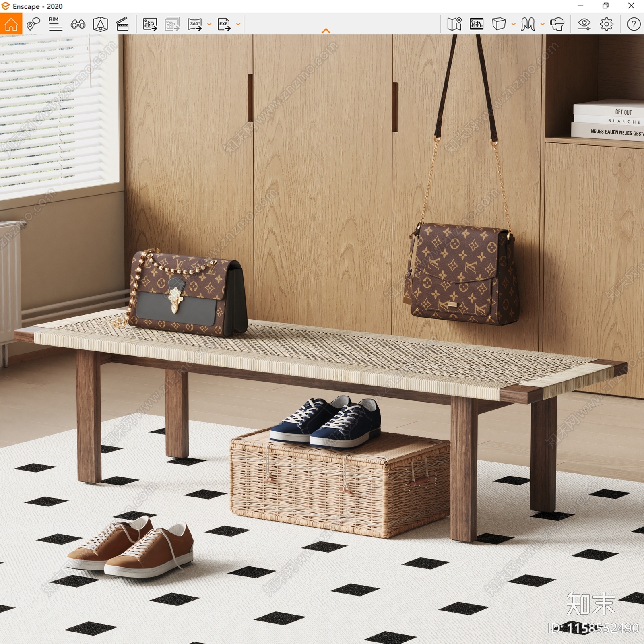Minimize the Enscape window

[580, 6]
